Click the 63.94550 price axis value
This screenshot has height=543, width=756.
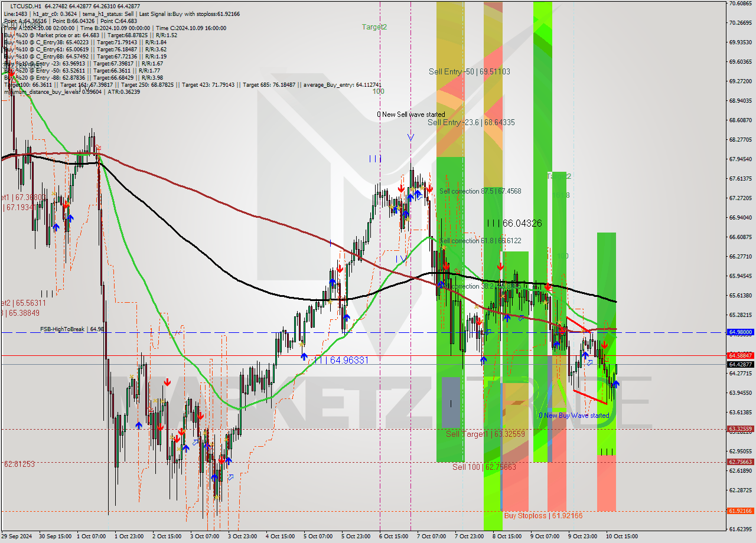point(741,393)
